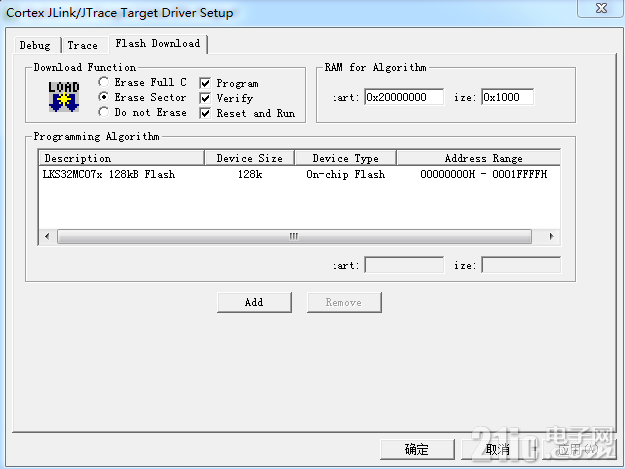
Task: Click the LOAD download icon
Action: click(64, 97)
